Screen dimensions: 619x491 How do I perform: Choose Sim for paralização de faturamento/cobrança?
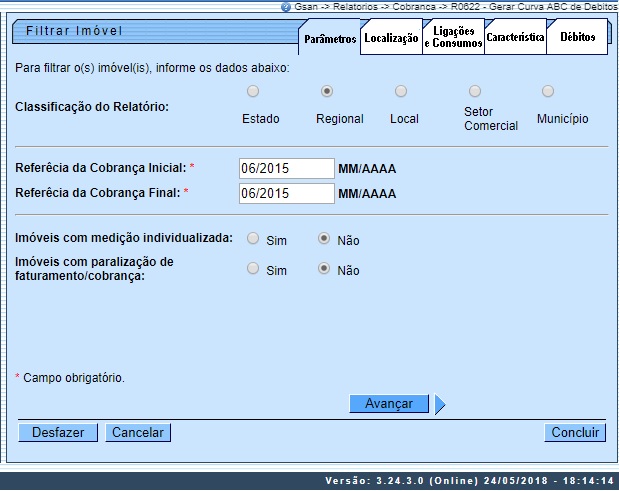[253, 269]
